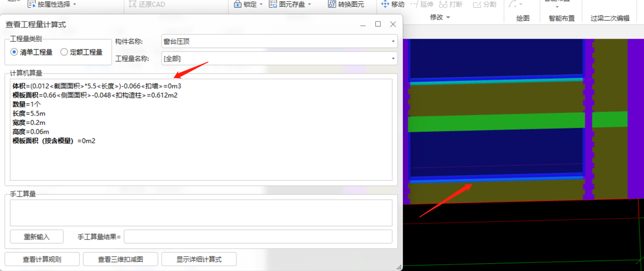Image resolution: width=644 pixels, height=271 pixels.
Task: Maximize the 查看工程量计算式 dialog
Action: pos(378,24)
